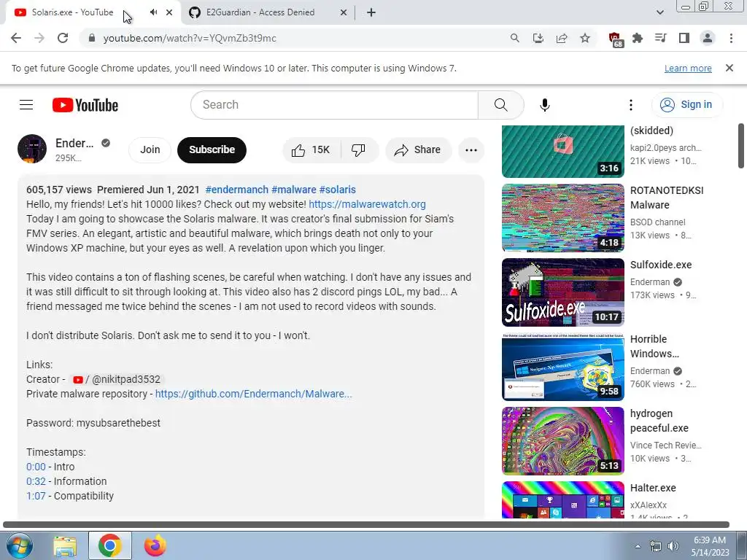747x560 pixels.
Task: Dislike the video with the thumbs-down icon
Action: [359, 150]
